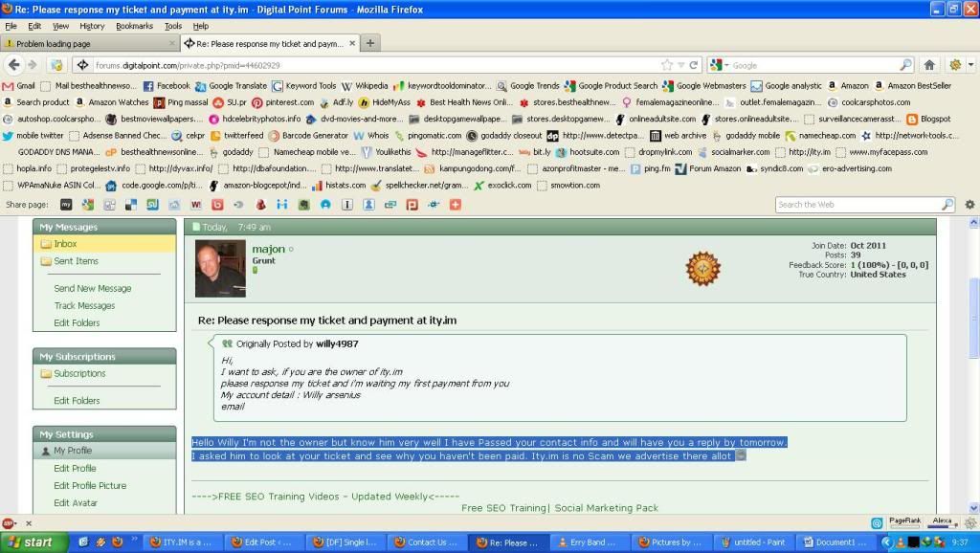Viewport: 980px width, 553px height.
Task: Click Edit Profile Picture link
Action: (90, 485)
